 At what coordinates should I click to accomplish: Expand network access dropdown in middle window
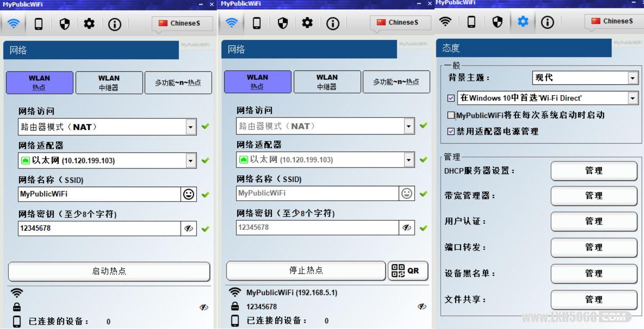[x=409, y=126]
